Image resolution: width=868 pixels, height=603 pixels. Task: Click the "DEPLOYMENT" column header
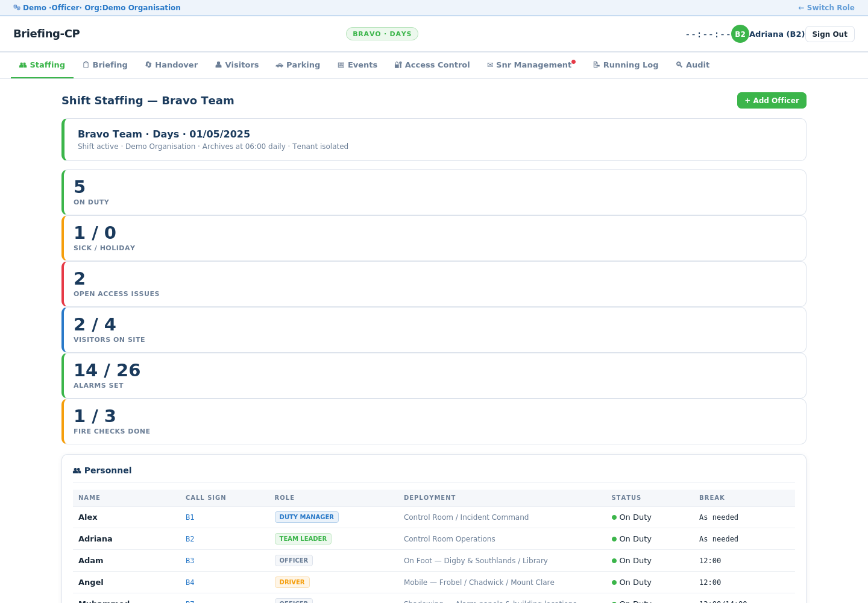click(430, 498)
